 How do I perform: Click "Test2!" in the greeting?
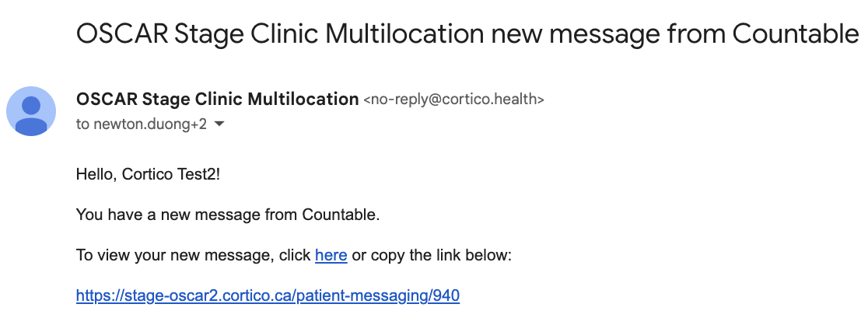point(200,174)
